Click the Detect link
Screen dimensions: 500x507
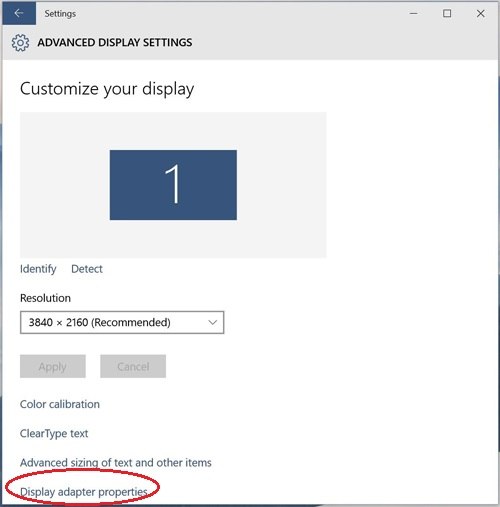pyautogui.click(x=87, y=269)
